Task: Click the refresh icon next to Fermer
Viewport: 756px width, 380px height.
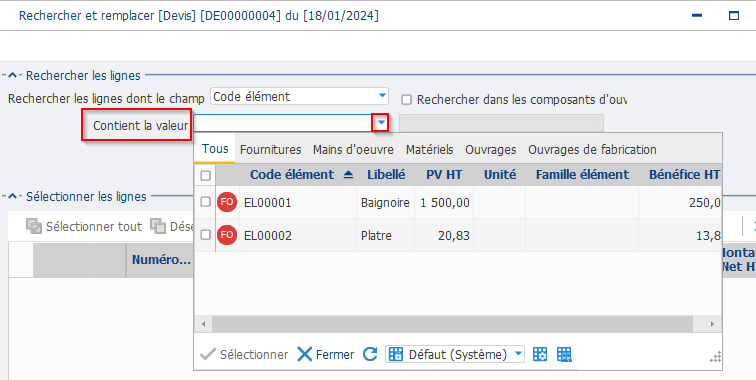Action: pyautogui.click(x=370, y=354)
